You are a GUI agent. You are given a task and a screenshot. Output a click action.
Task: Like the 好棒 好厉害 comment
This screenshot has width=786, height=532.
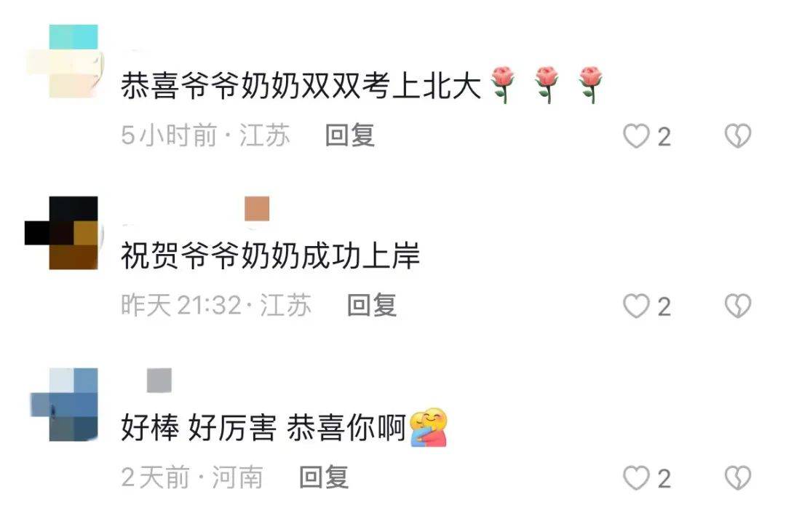636,478
